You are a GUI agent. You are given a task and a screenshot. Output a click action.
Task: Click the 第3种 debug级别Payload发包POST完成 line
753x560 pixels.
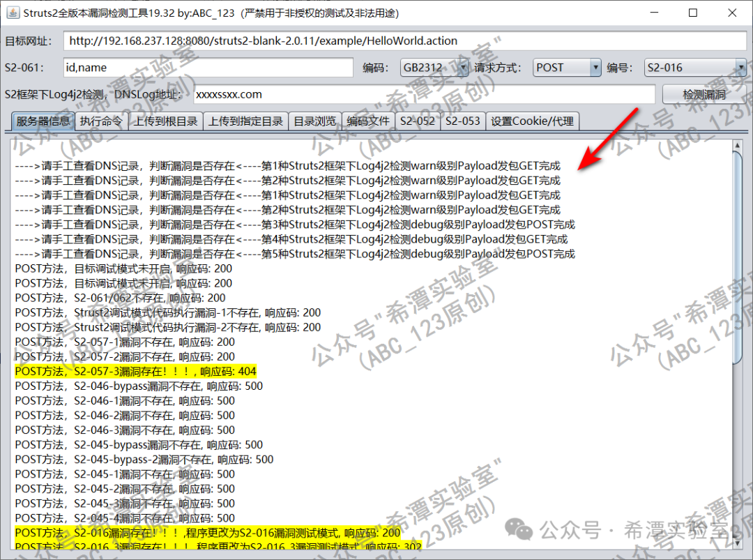(295, 225)
